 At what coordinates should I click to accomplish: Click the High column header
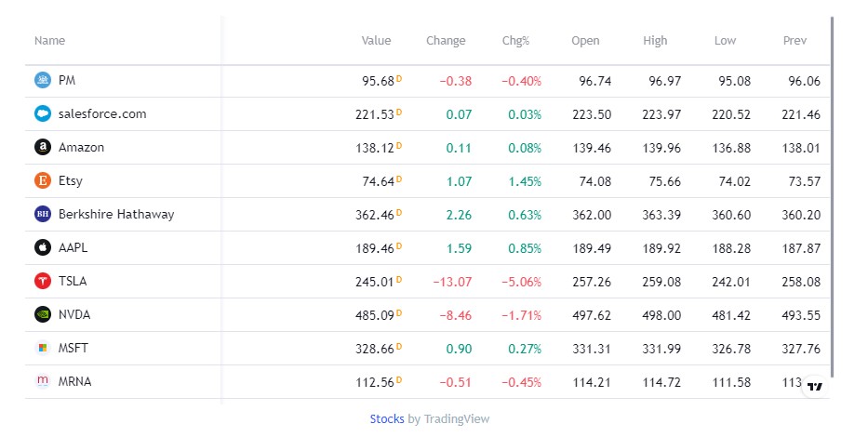tap(656, 40)
